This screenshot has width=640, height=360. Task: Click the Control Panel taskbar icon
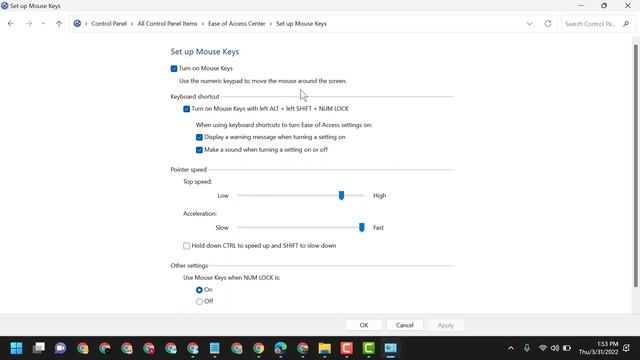click(x=391, y=348)
